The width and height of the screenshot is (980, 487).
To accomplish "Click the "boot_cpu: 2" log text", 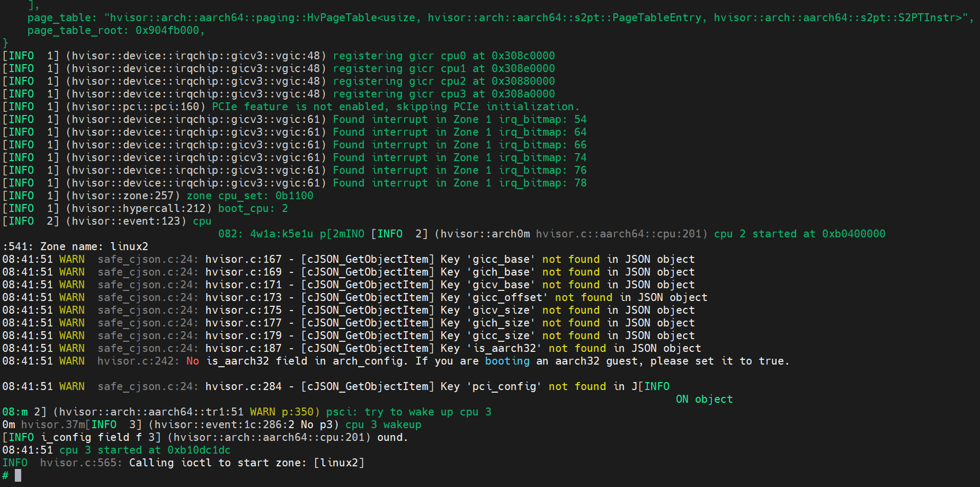I will click(x=253, y=208).
